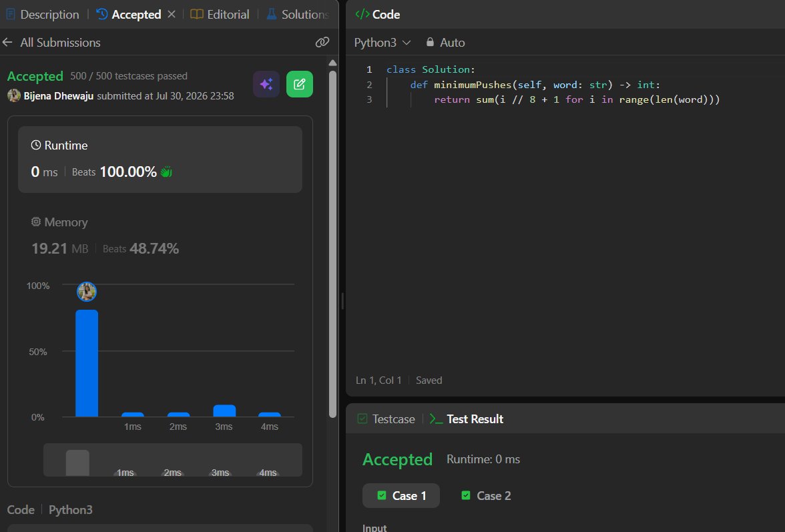Screen dimensions: 785x532
Task: Click the Code panel header icon
Action: coord(362,14)
